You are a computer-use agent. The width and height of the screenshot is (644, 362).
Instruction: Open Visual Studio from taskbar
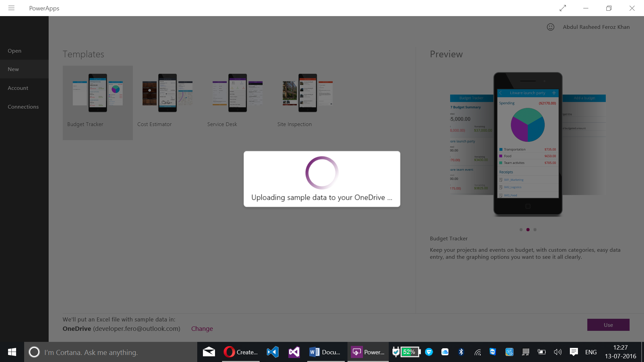pos(294,352)
